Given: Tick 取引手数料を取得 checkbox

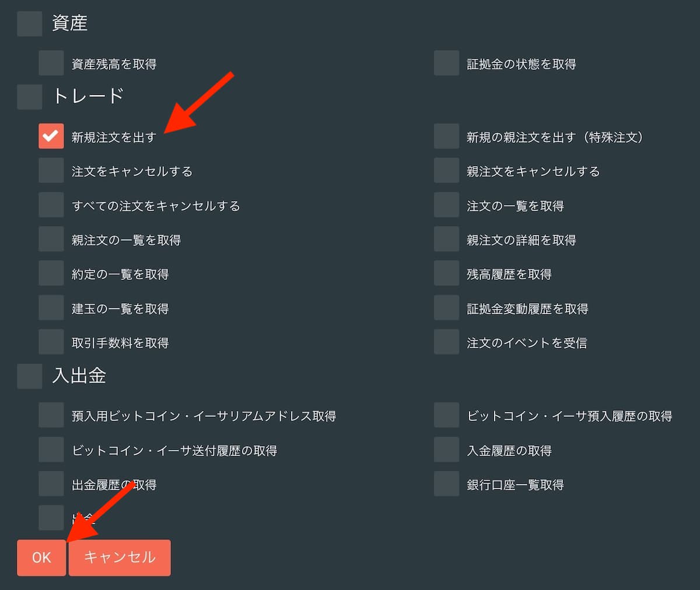Looking at the screenshot, I should (51, 342).
